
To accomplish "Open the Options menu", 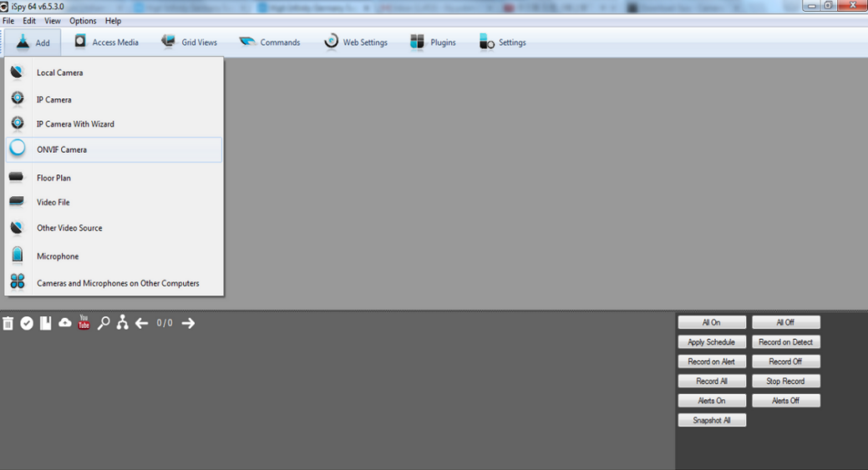I will 83,21.
